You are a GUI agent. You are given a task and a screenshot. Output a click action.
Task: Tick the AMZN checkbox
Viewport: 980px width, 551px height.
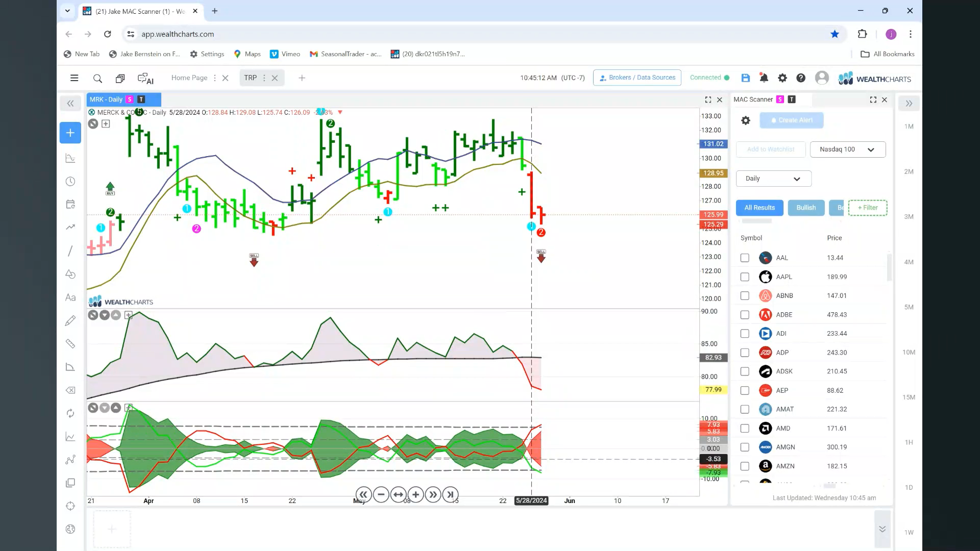tap(745, 466)
